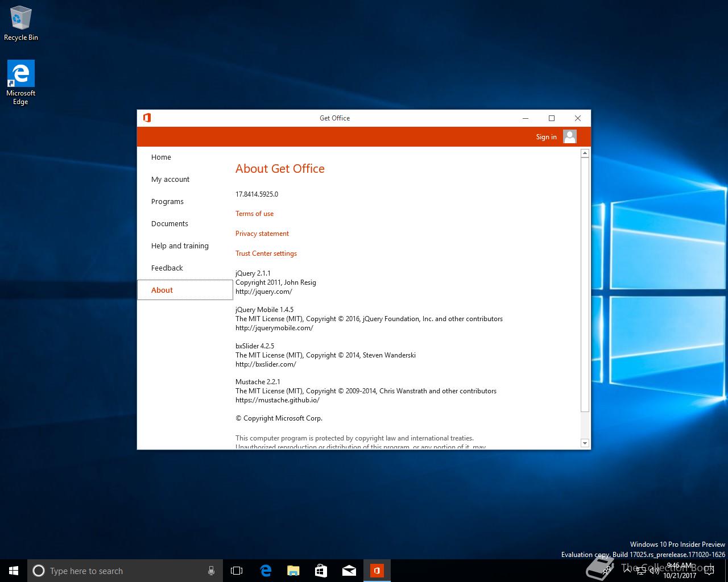Viewport: 728px width, 582px height.
Task: Click Copyright 2011, John Resig text
Action: click(x=276, y=282)
